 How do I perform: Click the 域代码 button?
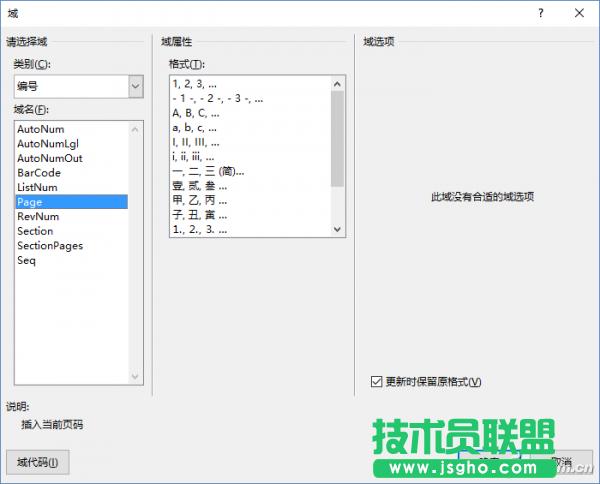tap(37, 462)
